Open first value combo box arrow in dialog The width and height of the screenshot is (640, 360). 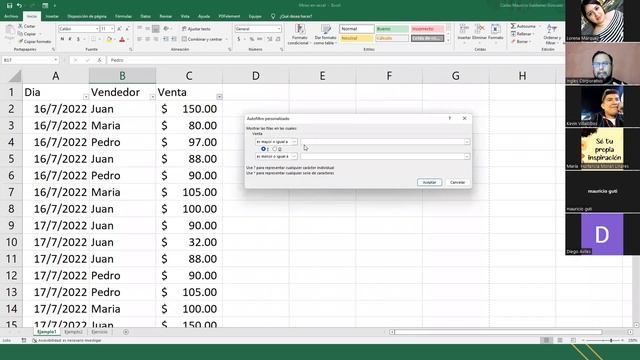tap(467, 142)
